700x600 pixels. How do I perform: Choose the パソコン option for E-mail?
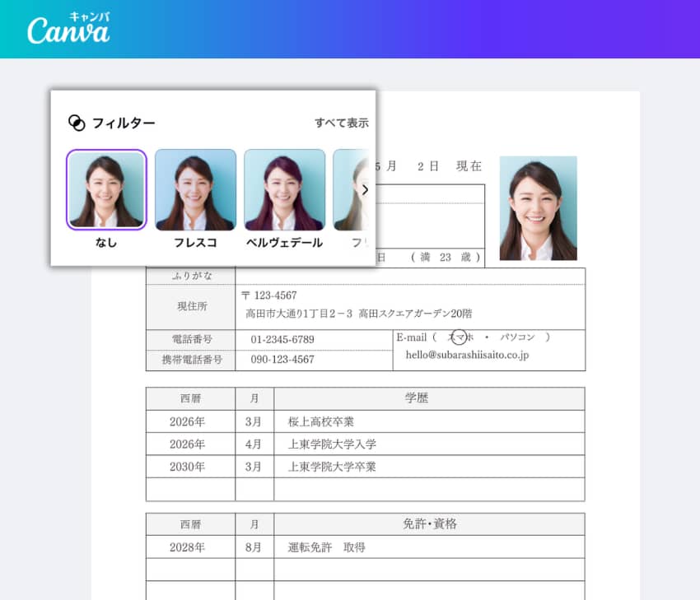click(x=517, y=337)
